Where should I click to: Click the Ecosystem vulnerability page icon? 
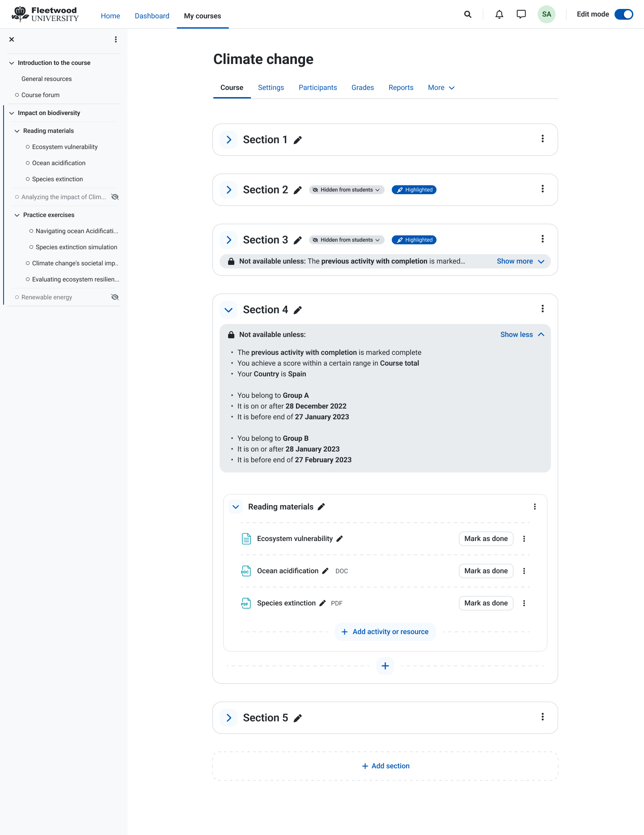click(x=246, y=539)
